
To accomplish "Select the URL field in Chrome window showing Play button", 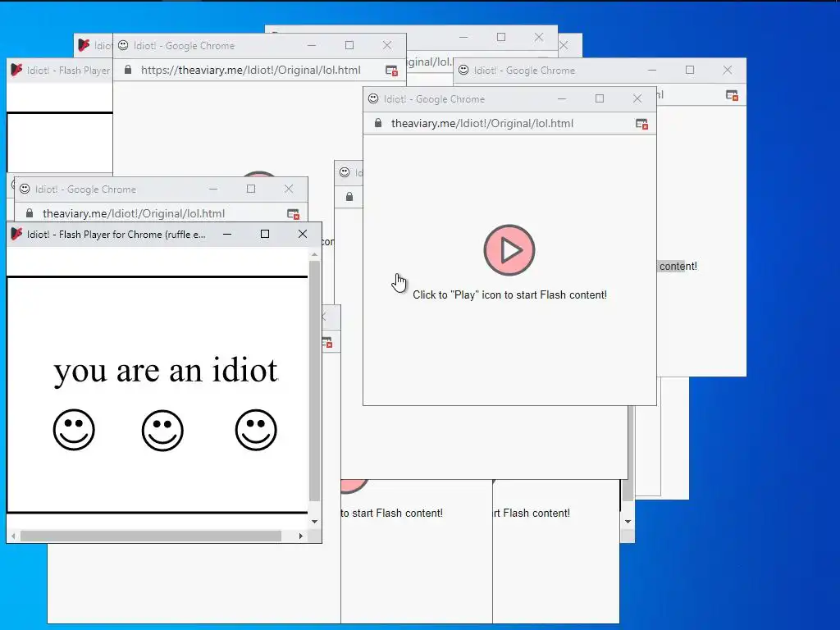I will coord(482,124).
